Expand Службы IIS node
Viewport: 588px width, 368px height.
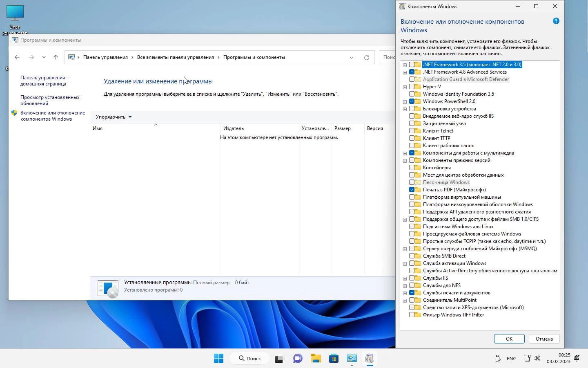click(x=405, y=278)
